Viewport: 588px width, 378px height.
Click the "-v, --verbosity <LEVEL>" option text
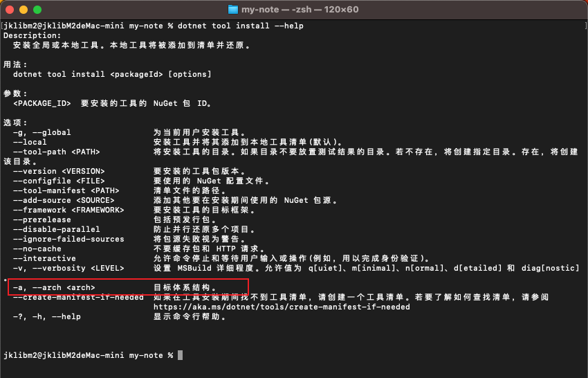click(68, 268)
